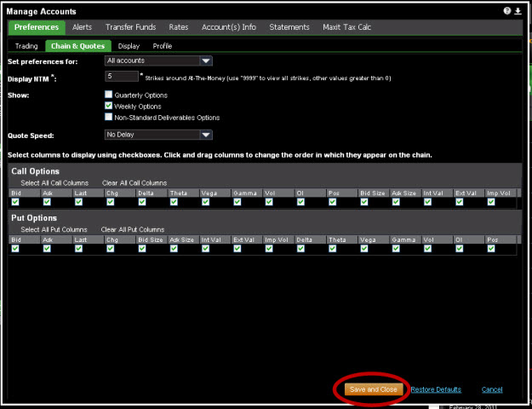Screen dimensions: 532x409
Task: Uncheck the Call Options Bid Size checkbox
Action: (364, 202)
